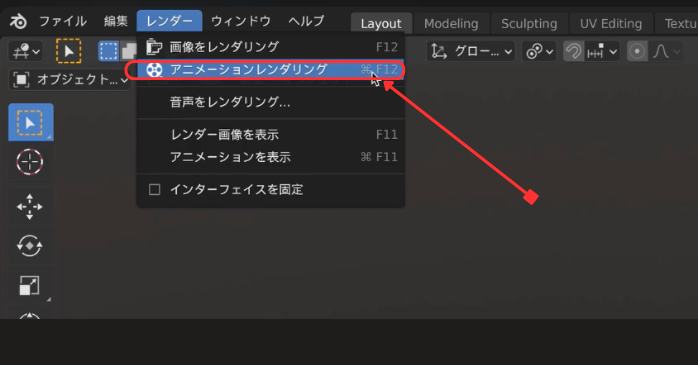This screenshot has width=698, height=365.
Task: Open the オブジェクト mode dropdown
Action: [70, 80]
